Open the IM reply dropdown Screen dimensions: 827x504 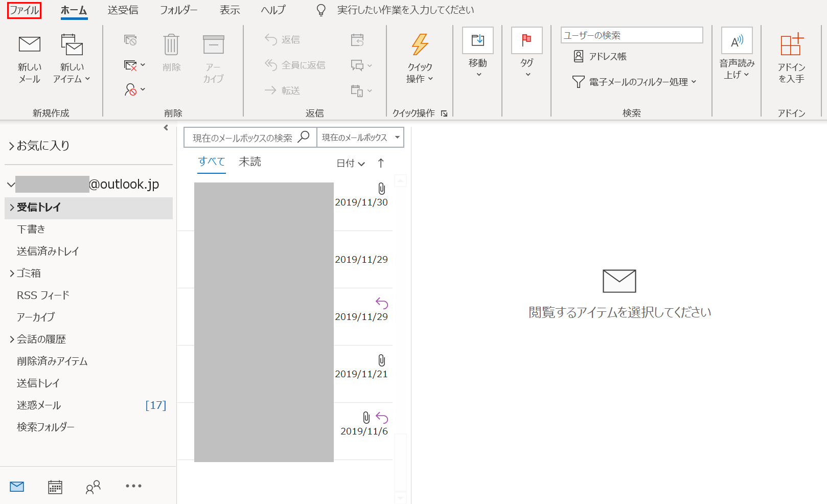click(361, 65)
